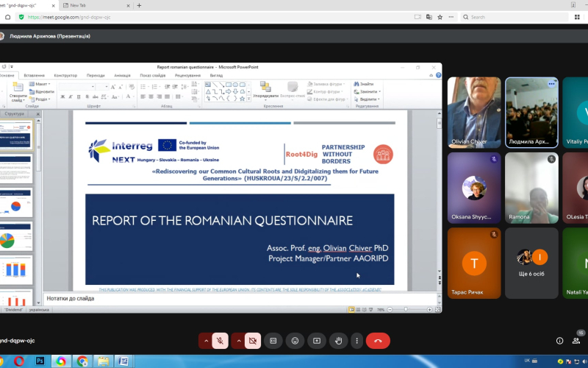The height and width of the screenshot is (368, 588).
Task: Open options on Людмила Арх tile
Action: point(551,84)
